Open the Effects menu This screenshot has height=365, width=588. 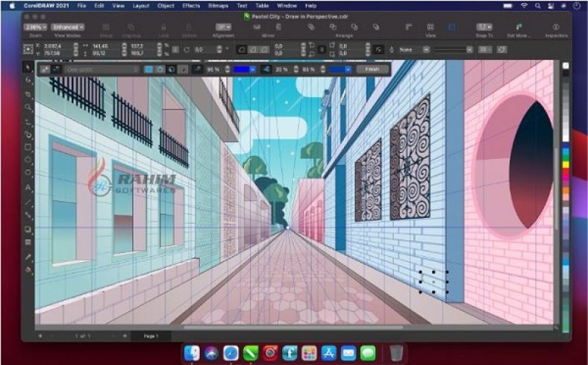click(191, 5)
